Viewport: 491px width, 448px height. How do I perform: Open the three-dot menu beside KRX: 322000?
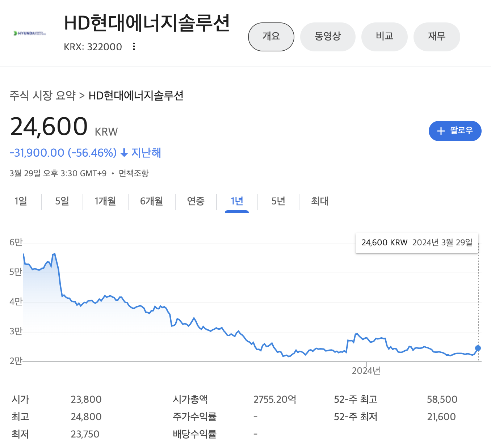coord(134,46)
